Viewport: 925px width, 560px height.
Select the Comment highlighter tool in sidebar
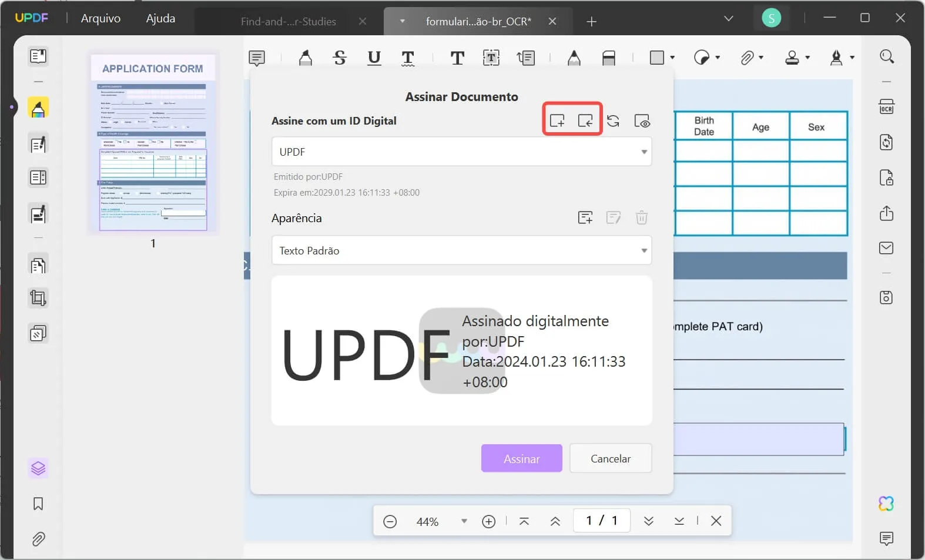38,108
